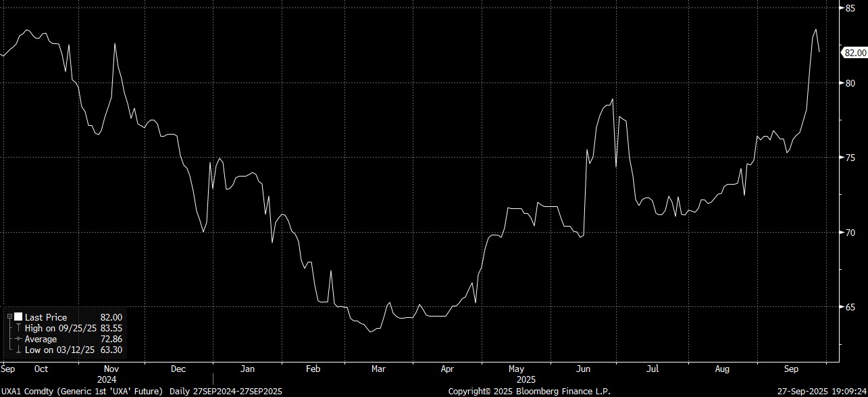Click the Aug label on date axis
868x397 pixels.
tap(722, 369)
